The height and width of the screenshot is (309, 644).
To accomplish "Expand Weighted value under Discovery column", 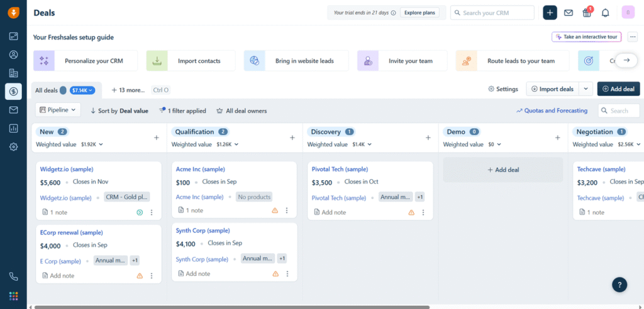I will pos(340,144).
